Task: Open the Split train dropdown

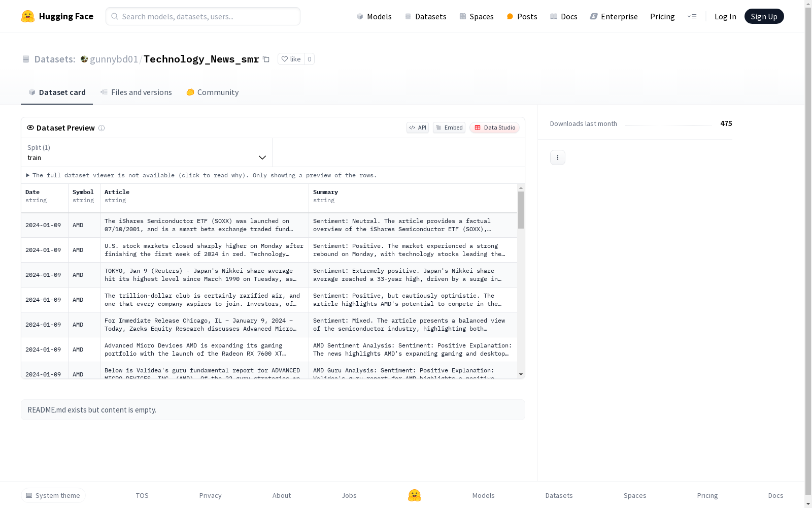Action: point(147,152)
